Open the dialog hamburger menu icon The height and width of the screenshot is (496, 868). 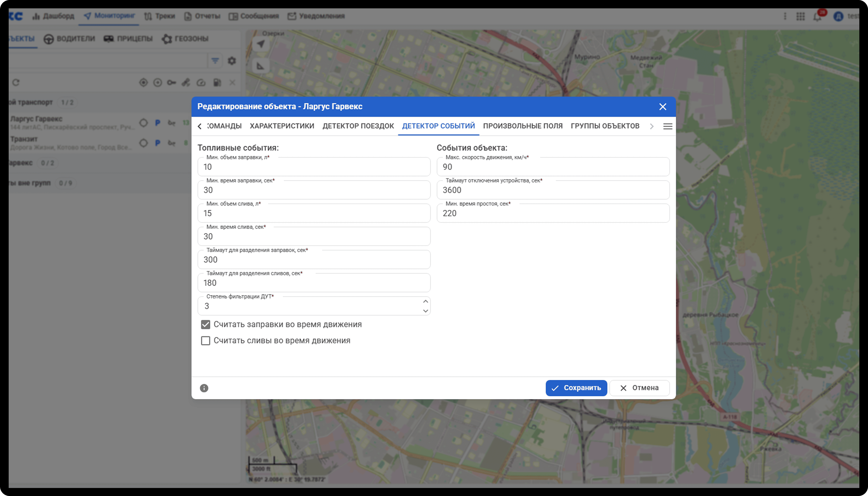[668, 126]
